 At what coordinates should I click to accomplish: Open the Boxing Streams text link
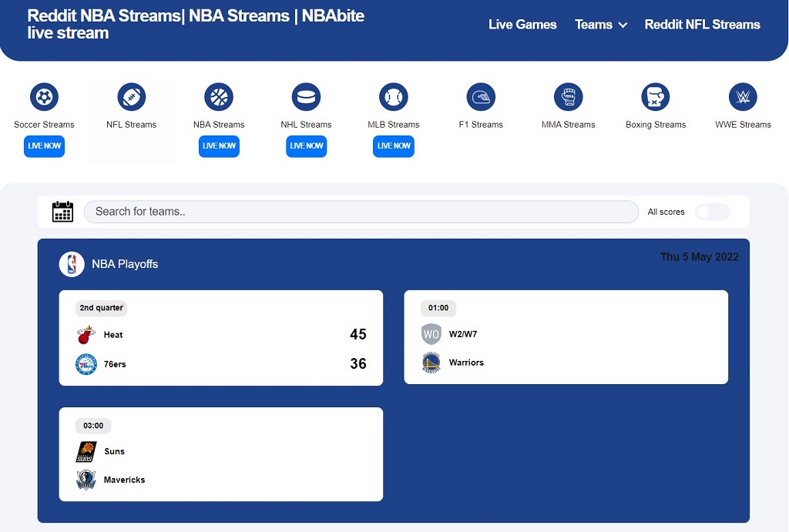tap(656, 125)
